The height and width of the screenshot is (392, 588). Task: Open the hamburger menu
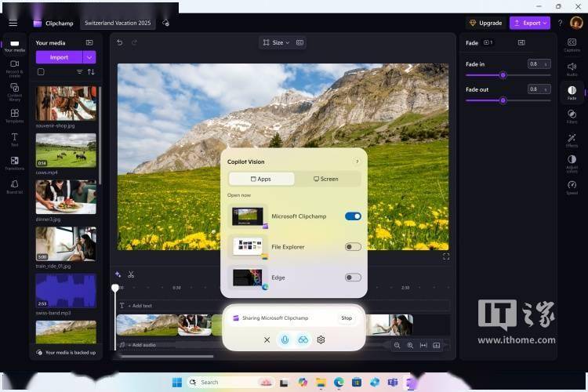point(13,24)
